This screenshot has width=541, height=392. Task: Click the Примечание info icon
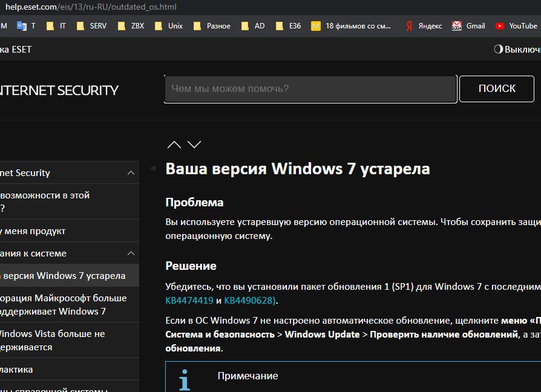coord(185,380)
